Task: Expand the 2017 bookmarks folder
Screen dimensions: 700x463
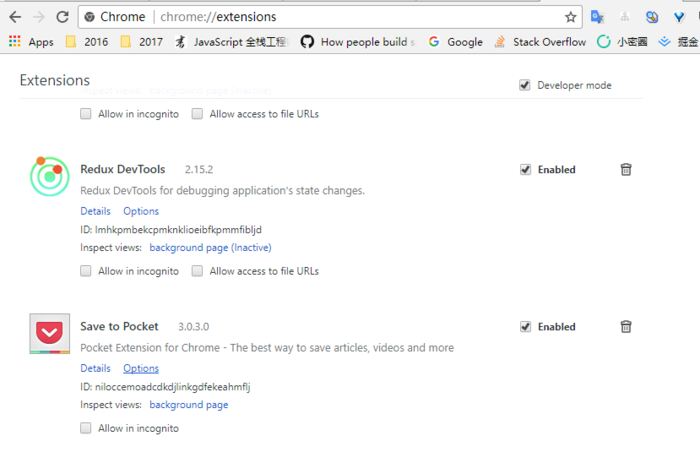Action: point(142,42)
